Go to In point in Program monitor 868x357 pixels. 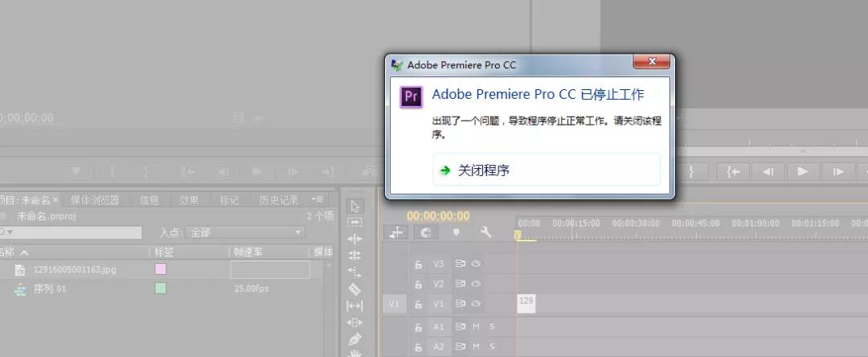(x=734, y=171)
